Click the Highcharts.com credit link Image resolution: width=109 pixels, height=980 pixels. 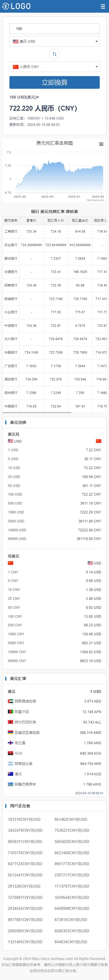95,200
